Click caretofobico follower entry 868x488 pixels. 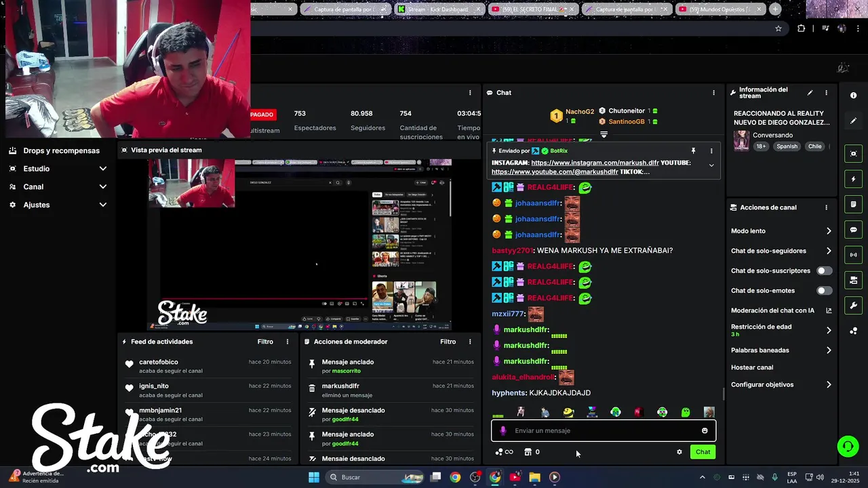[208, 366]
